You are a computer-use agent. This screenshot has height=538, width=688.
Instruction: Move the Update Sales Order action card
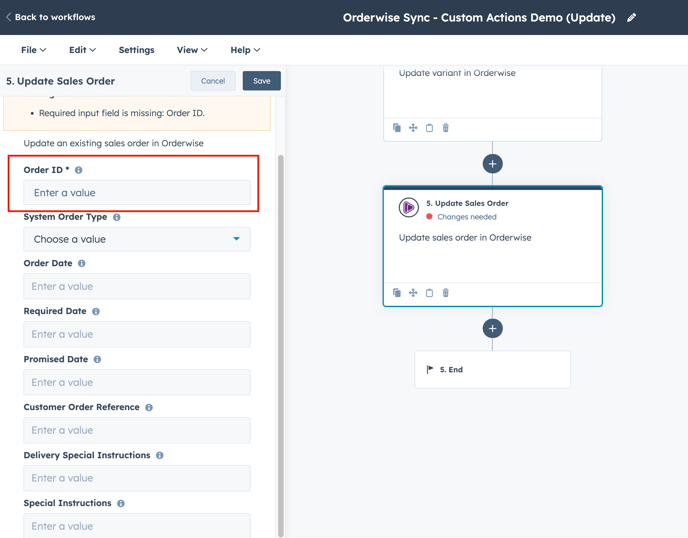[413, 293]
